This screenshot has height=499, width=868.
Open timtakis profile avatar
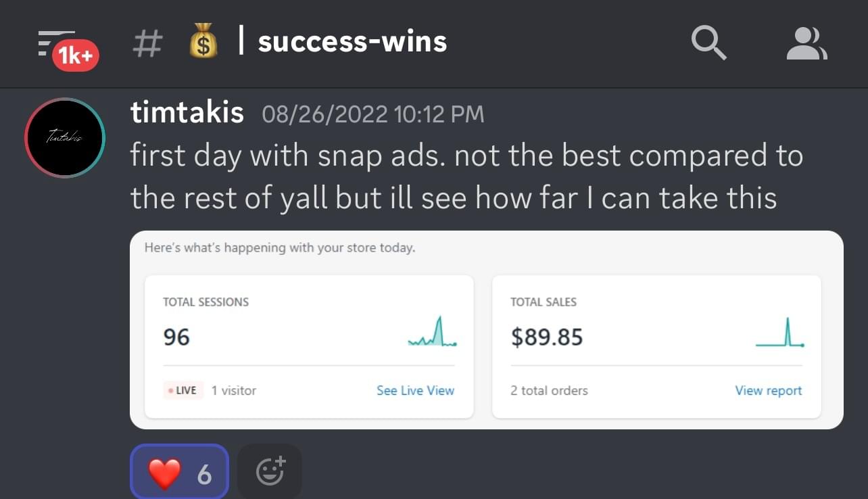[65, 138]
